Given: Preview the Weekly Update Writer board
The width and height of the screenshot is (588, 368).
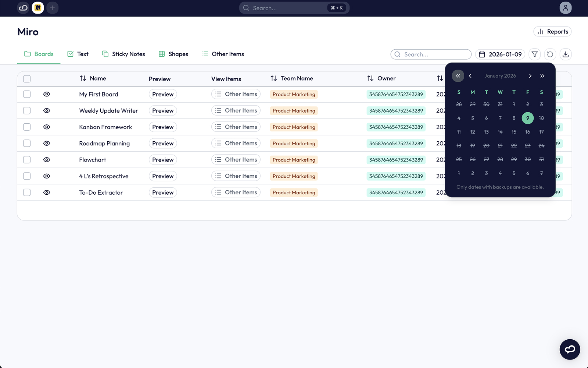Looking at the screenshot, I should tap(163, 110).
